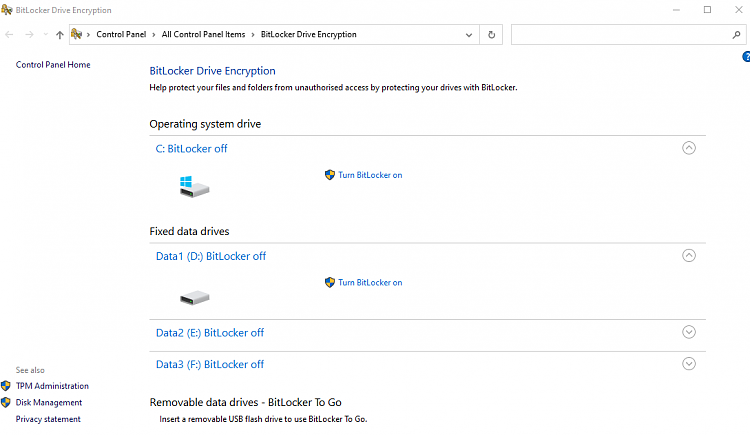
Task: Open help with the blue question icon
Action: click(x=746, y=57)
